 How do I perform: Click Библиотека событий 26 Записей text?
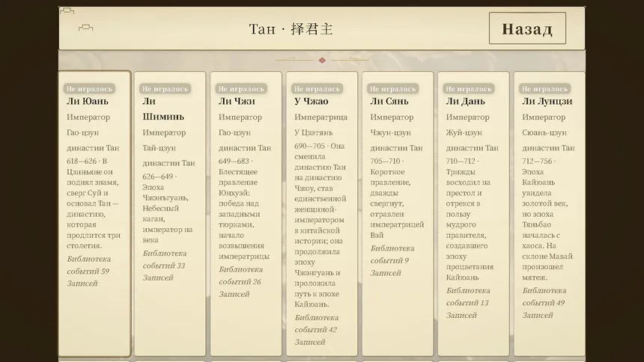click(240, 281)
